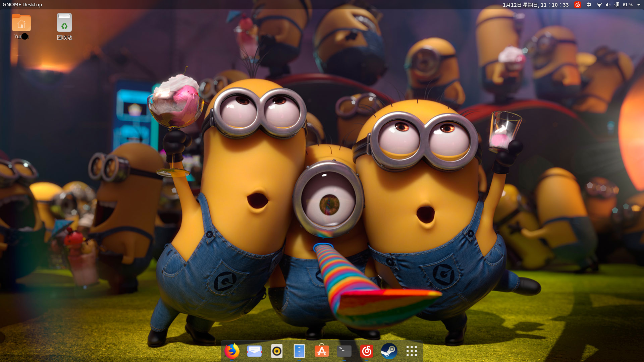
Task: Expand system menu dropdown arrow
Action: tap(639, 5)
